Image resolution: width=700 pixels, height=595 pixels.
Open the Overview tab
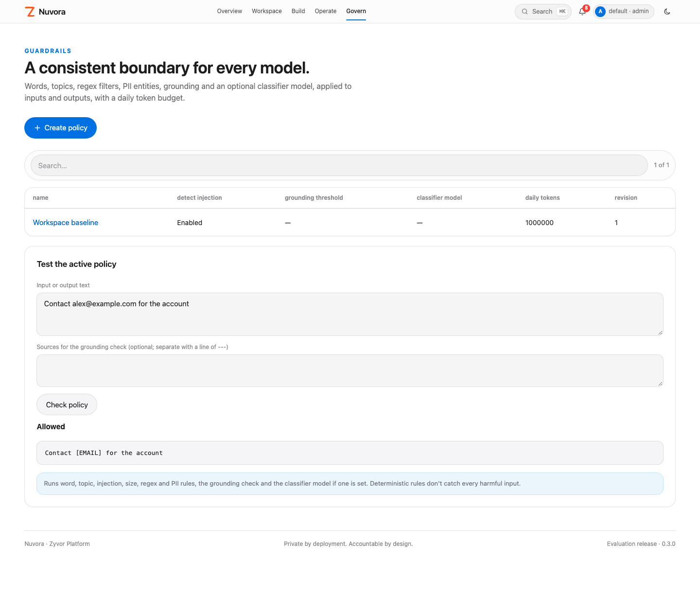(x=229, y=11)
